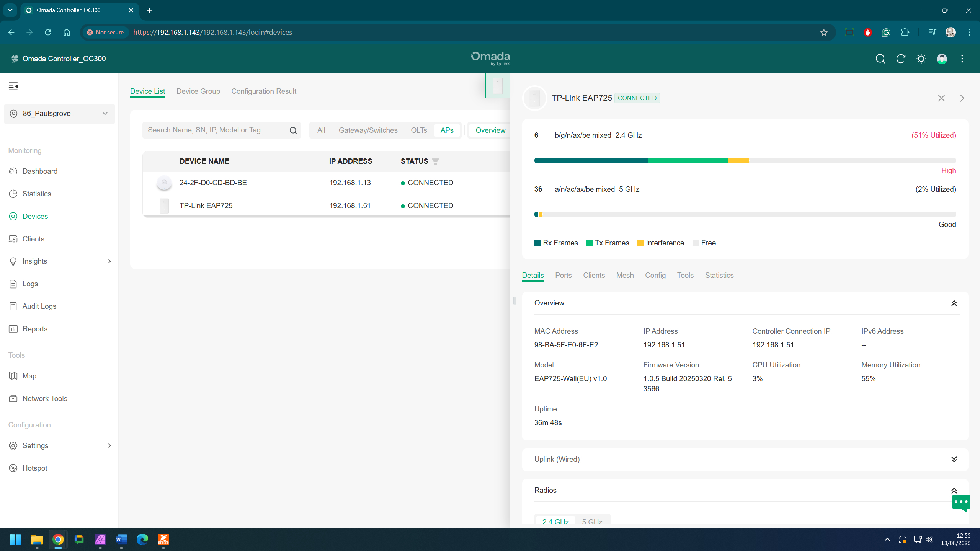Collapse the Radios section
The height and width of the screenshot is (551, 980).
point(954,491)
